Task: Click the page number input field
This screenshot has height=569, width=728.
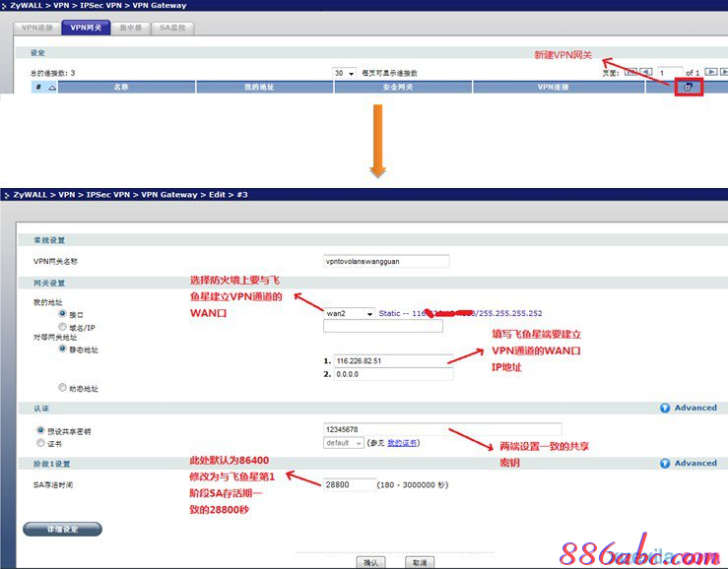Action: tap(670, 73)
